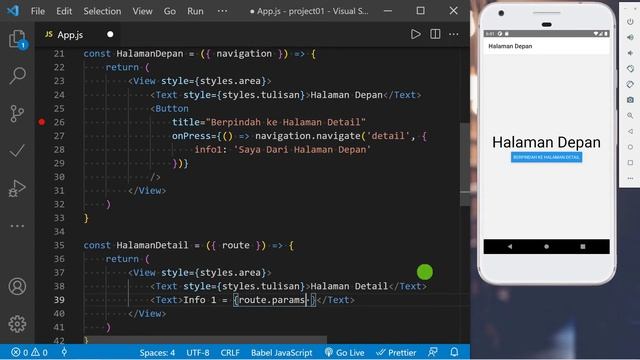Click emulator Volume Up icon

coord(630,37)
